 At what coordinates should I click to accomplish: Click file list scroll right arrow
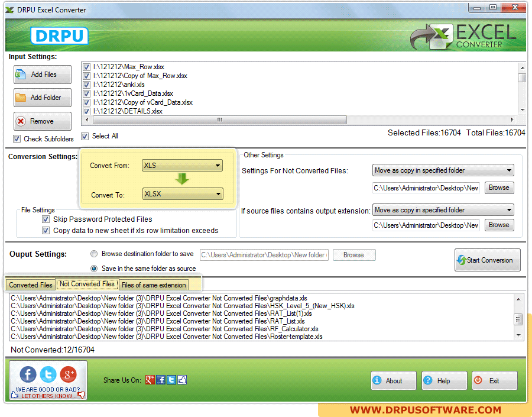tap(512, 119)
